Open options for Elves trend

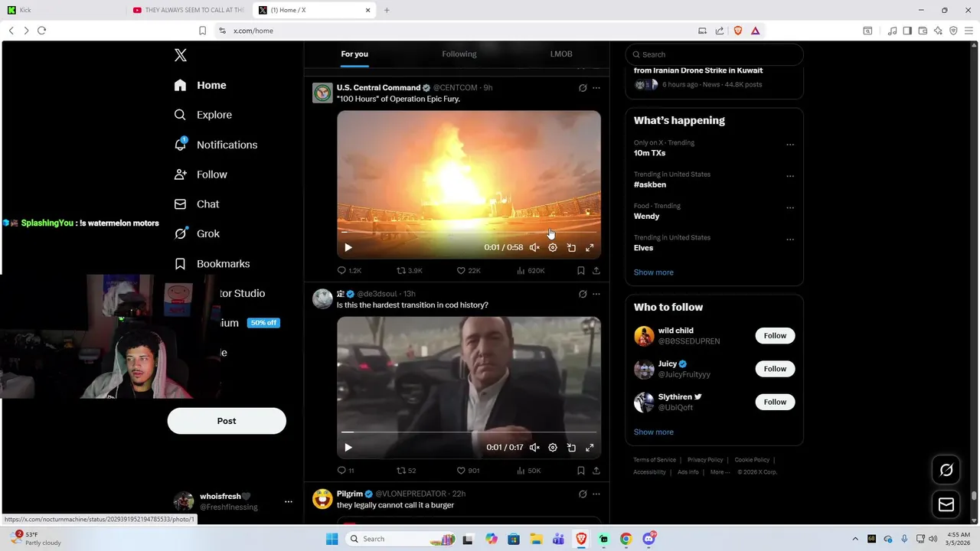click(790, 240)
